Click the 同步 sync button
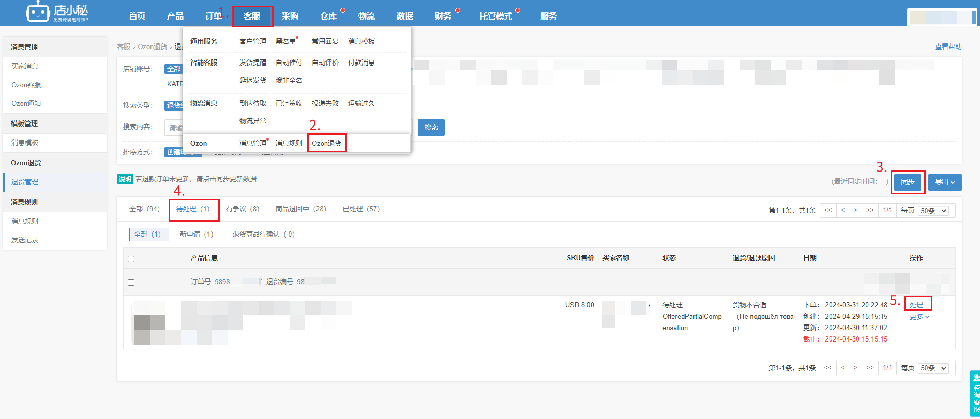This screenshot has height=419, width=980. click(x=908, y=182)
